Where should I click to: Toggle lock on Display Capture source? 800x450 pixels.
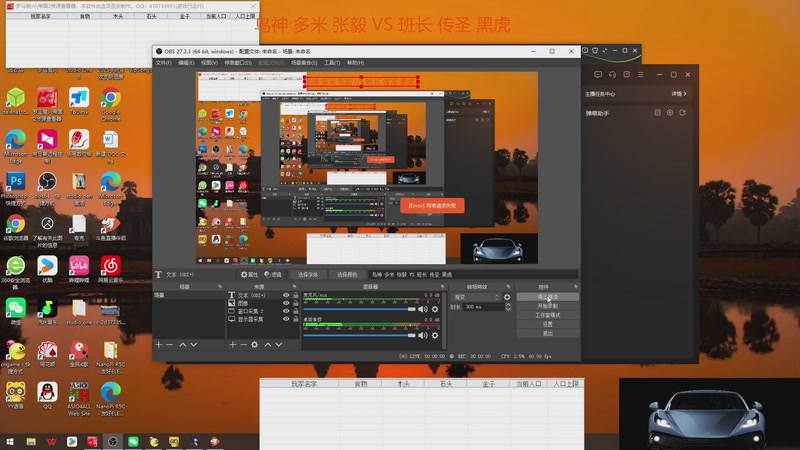(x=295, y=319)
